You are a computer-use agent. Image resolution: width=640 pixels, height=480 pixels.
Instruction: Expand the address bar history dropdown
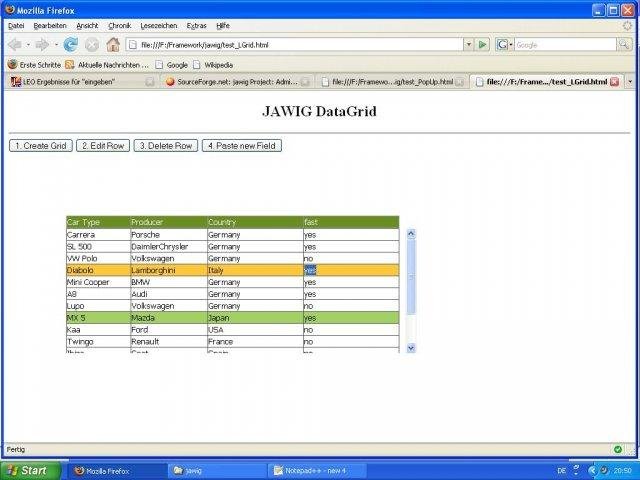point(469,44)
